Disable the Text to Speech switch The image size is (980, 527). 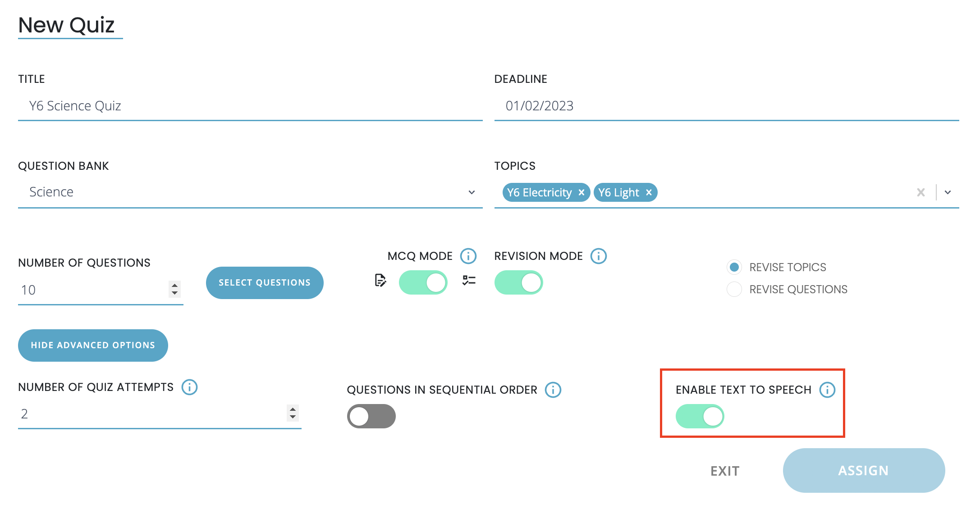(x=700, y=416)
